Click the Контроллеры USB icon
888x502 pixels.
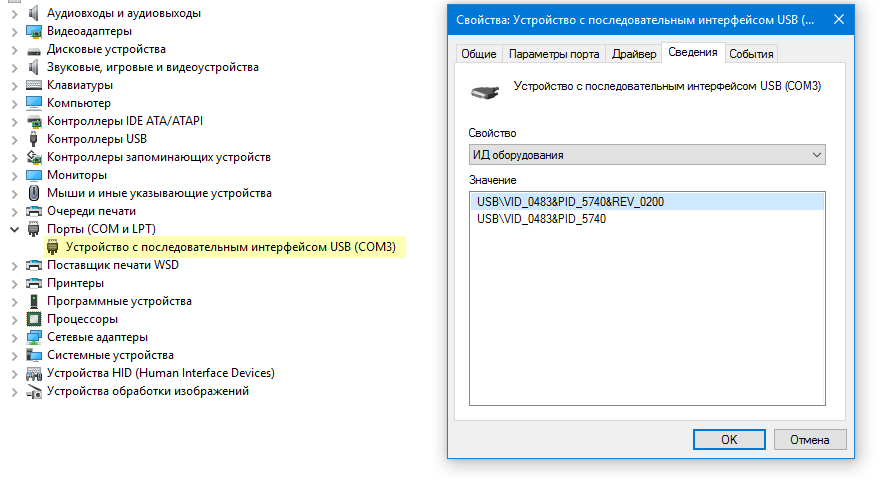tap(34, 139)
